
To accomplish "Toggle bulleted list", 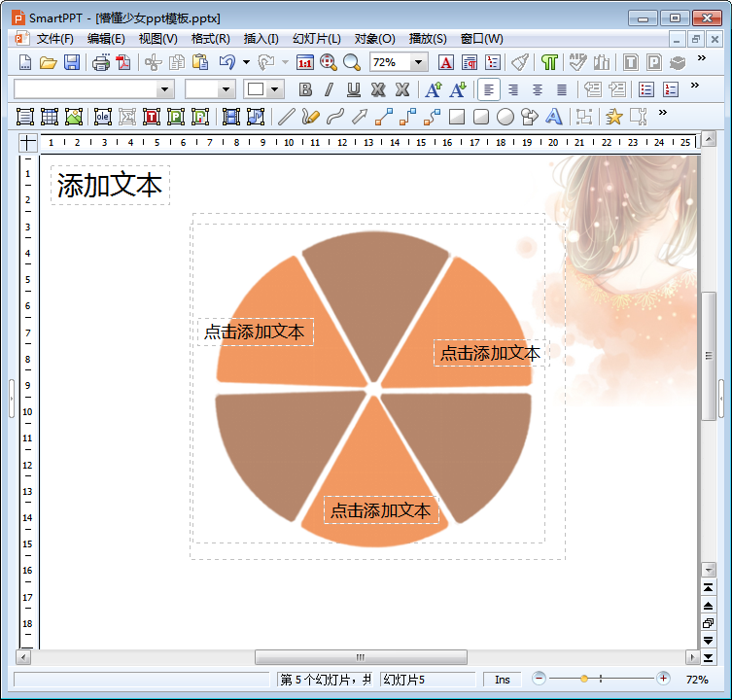I will 646,89.
